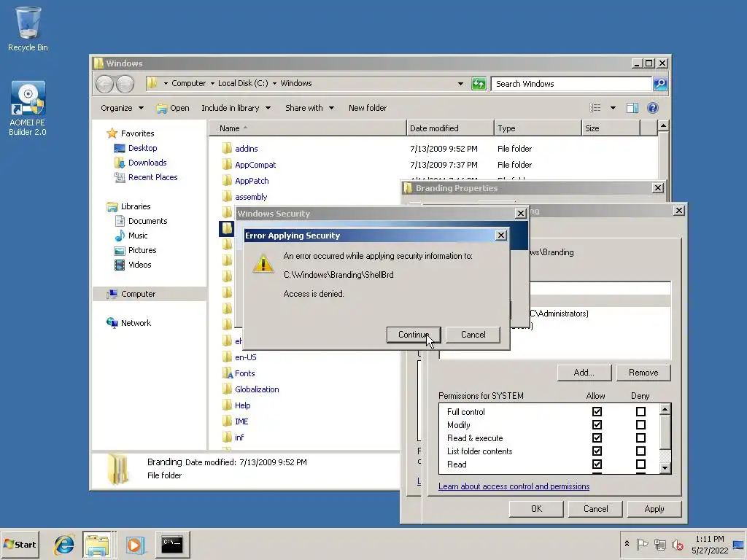Select the addins folder icon
This screenshot has height=560, width=747.
click(x=228, y=149)
